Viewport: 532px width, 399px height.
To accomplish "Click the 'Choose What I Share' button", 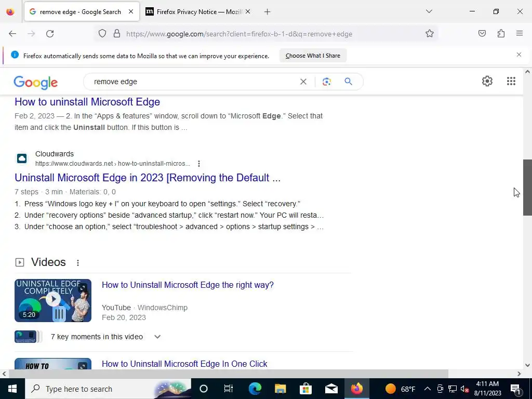I will (313, 56).
